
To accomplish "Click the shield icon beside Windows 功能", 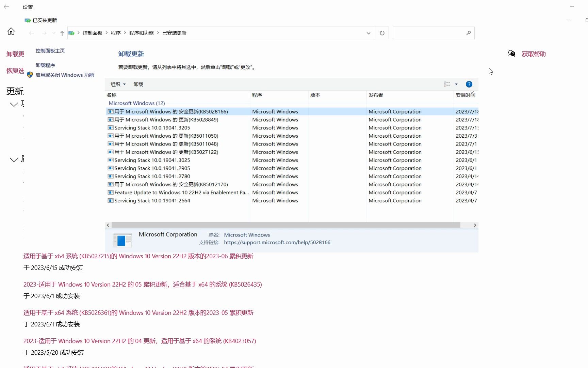I will (30, 75).
